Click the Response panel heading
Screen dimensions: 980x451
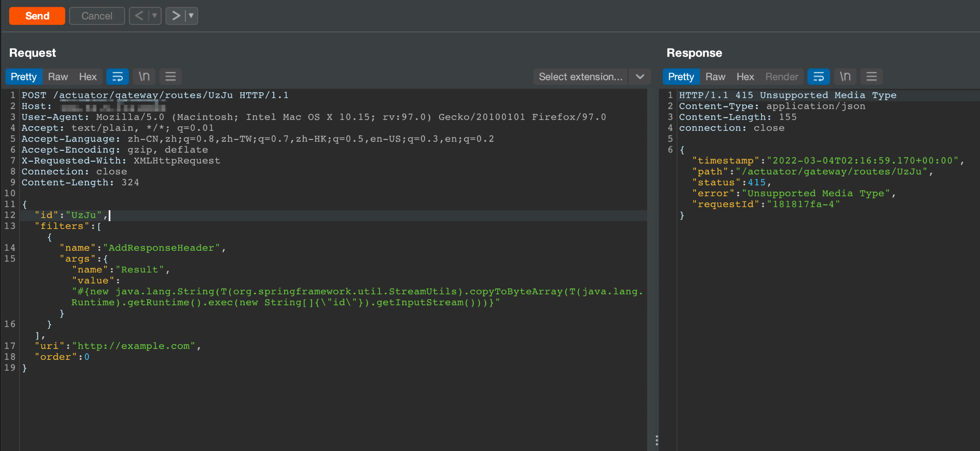tap(694, 53)
